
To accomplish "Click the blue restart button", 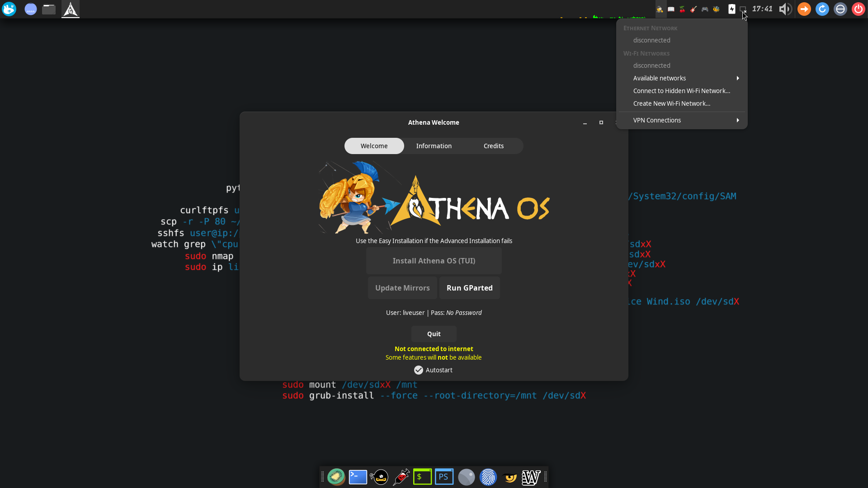I will (822, 9).
